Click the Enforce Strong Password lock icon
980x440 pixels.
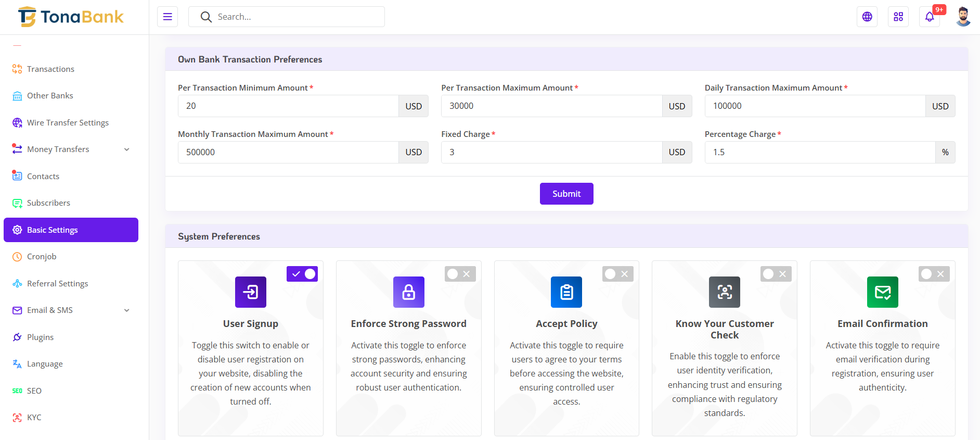tap(409, 292)
